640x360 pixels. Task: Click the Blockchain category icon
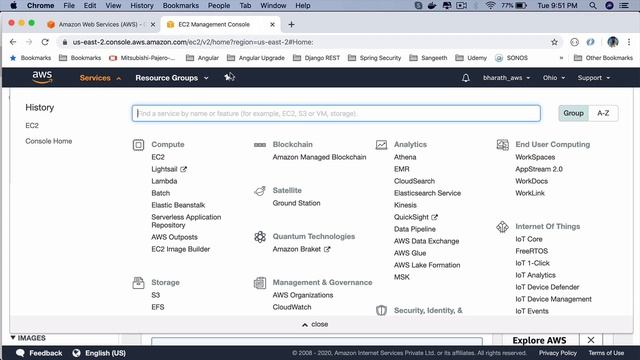(260, 144)
